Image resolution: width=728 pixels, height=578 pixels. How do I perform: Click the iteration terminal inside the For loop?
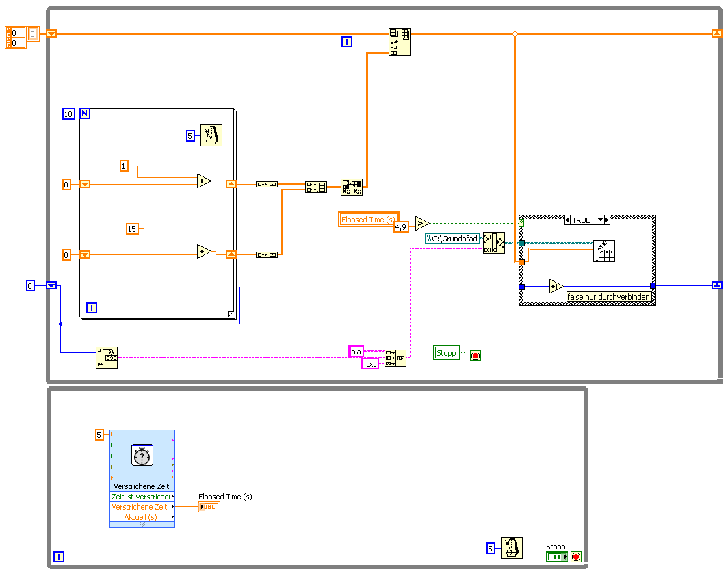[92, 308]
